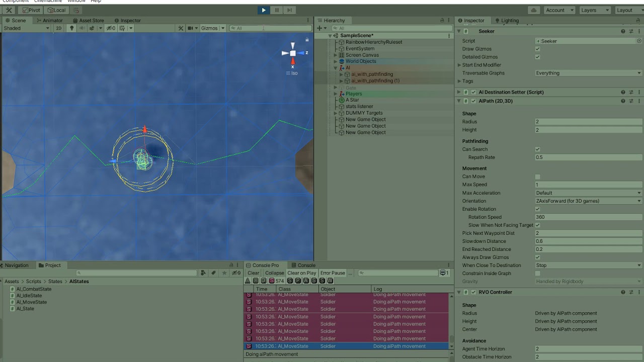Toggle the Can Search checkbox
This screenshot has height=362, width=644.
tap(538, 149)
